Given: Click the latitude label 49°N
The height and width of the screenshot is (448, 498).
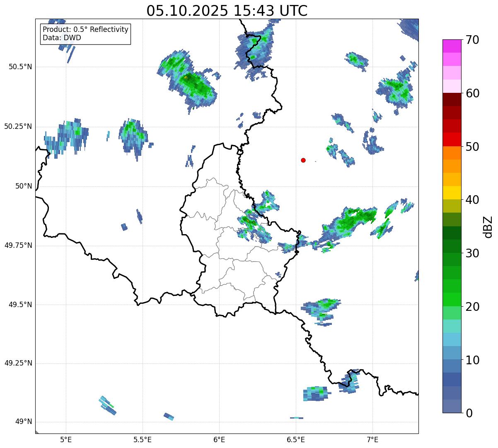Looking at the screenshot, I should click(24, 422).
